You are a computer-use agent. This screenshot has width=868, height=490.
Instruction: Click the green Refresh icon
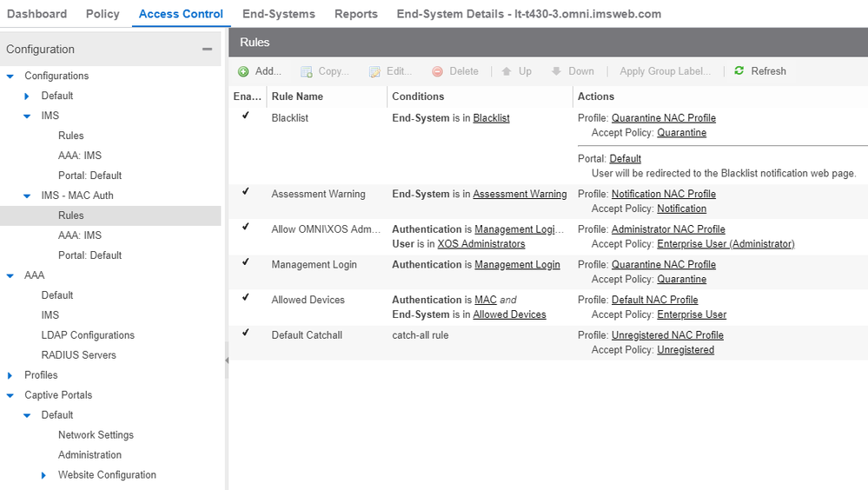tap(739, 71)
